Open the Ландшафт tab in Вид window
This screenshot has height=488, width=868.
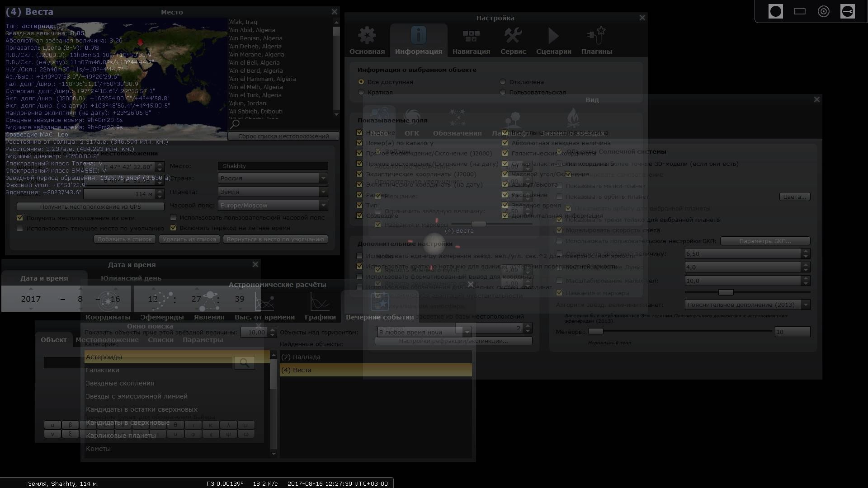[x=513, y=122]
